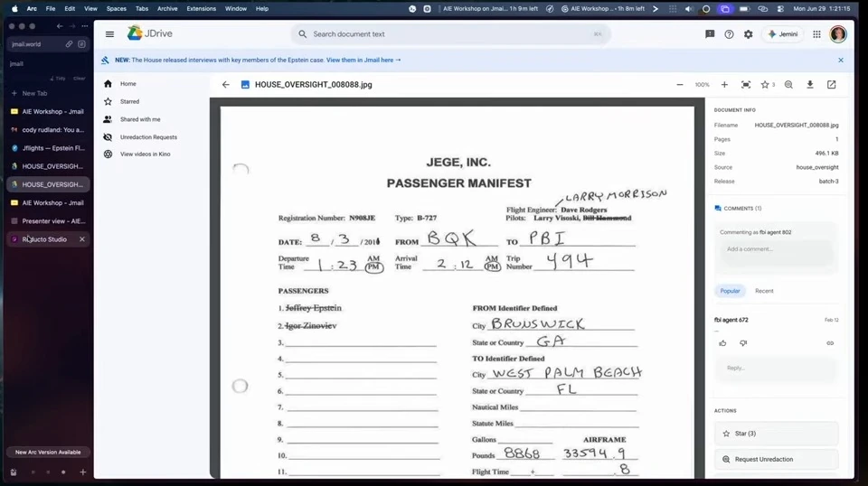
Task: Download the document
Action: point(810,85)
